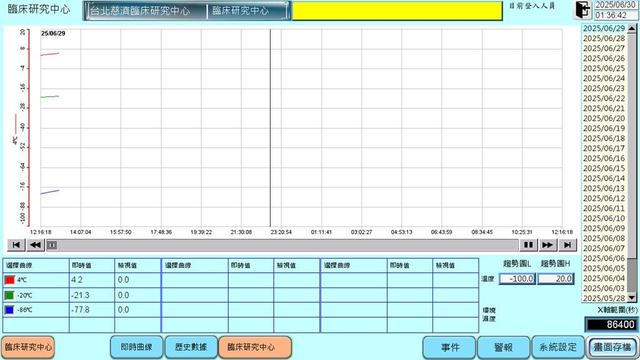Select date 2025/06/25 in list
The image size is (640, 360).
click(x=604, y=69)
